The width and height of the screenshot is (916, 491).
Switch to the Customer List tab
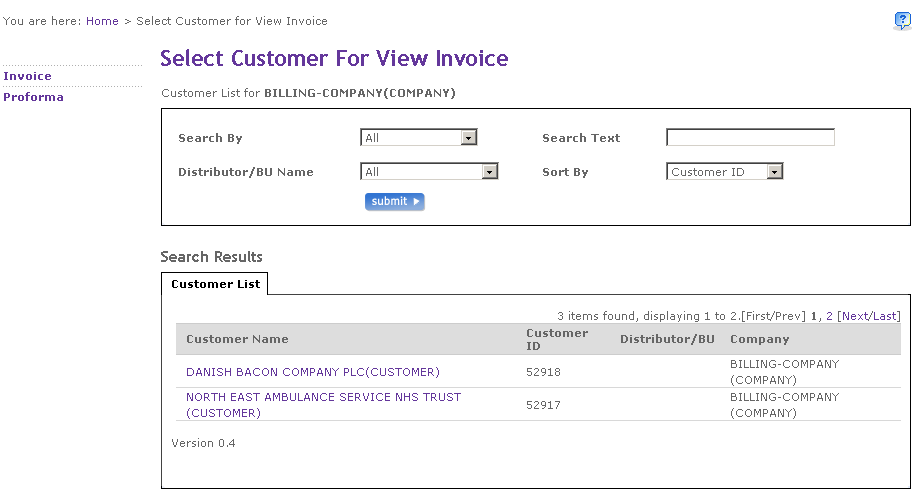click(215, 284)
